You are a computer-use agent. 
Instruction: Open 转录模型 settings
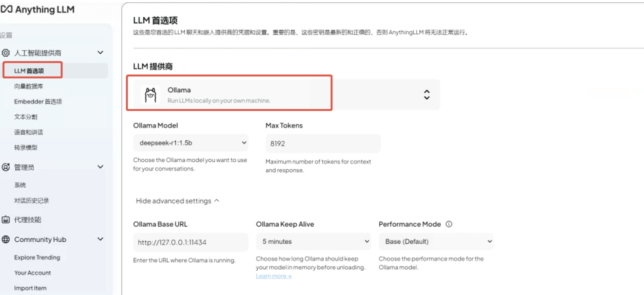click(x=26, y=147)
